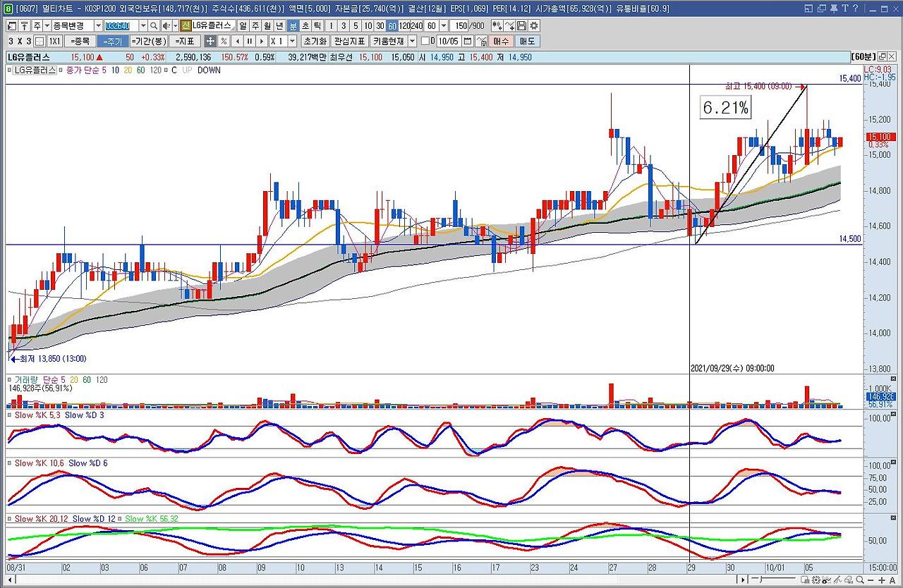Click the bottom chart zoom slider
This screenshot has height=588, width=903.
click(x=772, y=580)
